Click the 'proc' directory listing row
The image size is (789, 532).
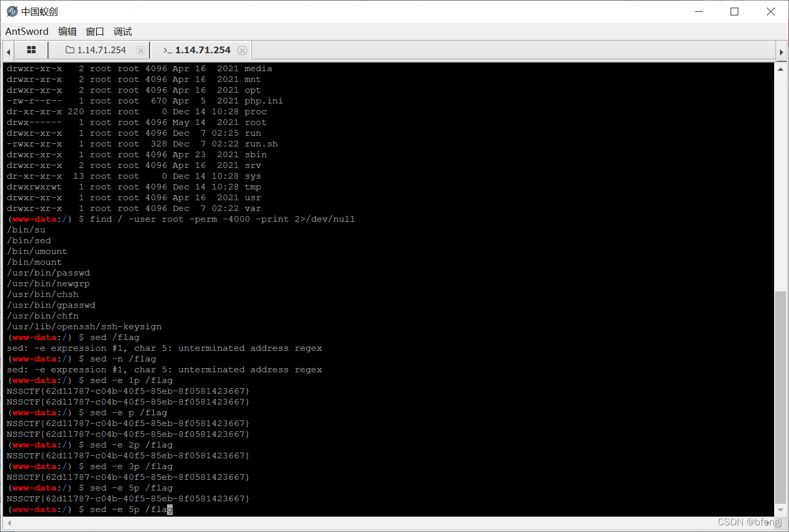point(137,112)
